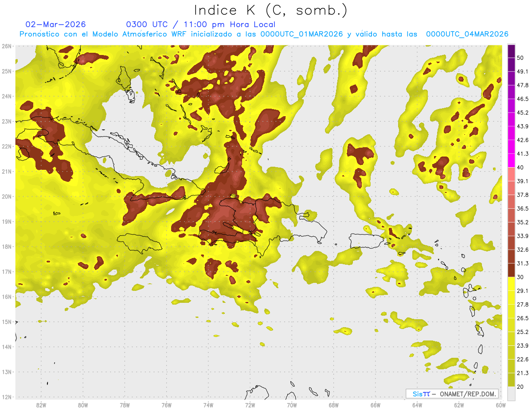Click "0000UTC_01MAR2026" initialization time text
Viewport: 532px width, 411px height.
[301, 34]
